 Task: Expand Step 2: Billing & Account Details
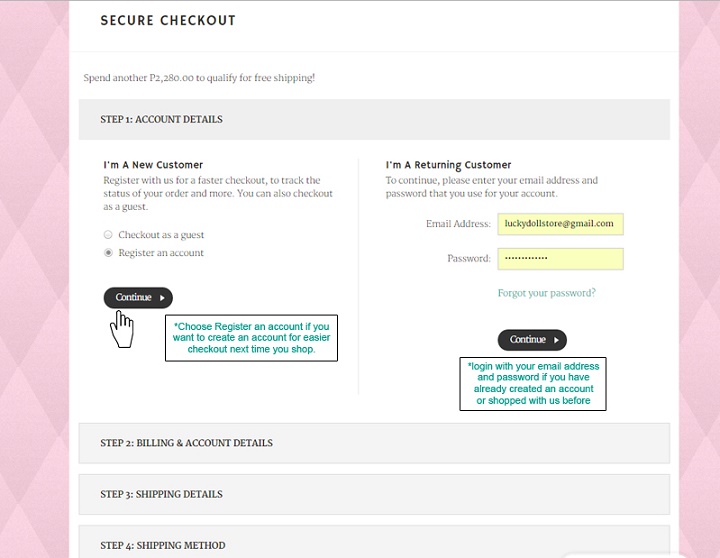pos(374,443)
